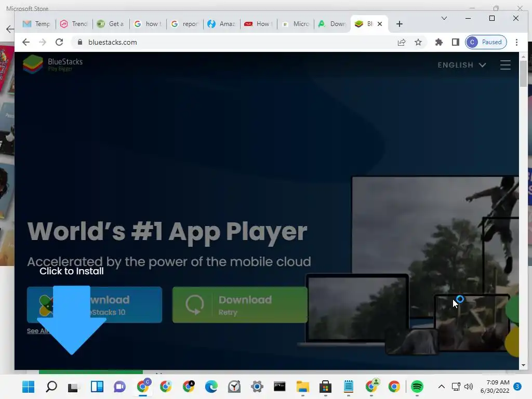532x399 pixels.
Task: Open Spotify on taskbar
Action: [417, 387]
